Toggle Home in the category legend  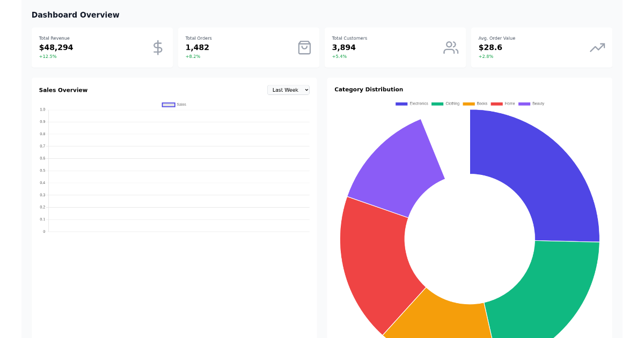tap(509, 103)
